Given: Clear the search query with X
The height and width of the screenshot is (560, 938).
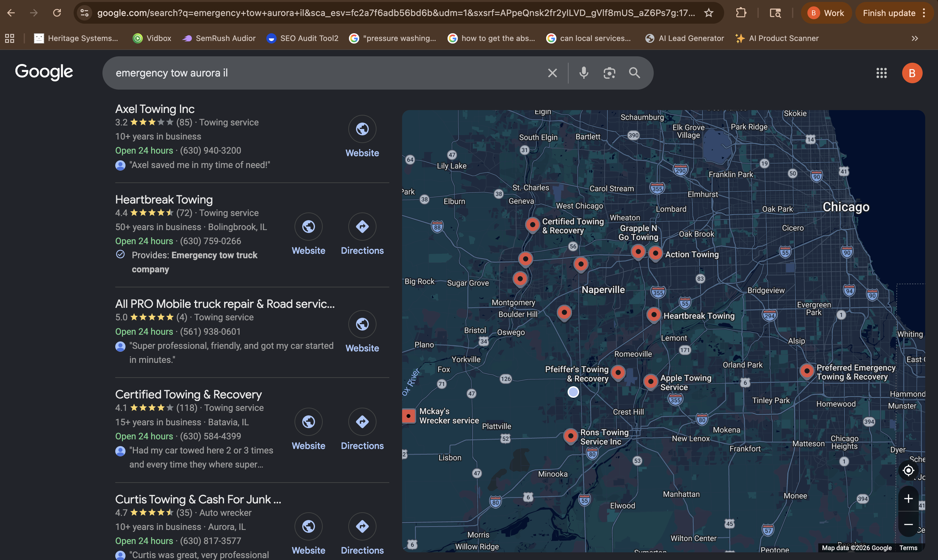Looking at the screenshot, I should coord(552,73).
